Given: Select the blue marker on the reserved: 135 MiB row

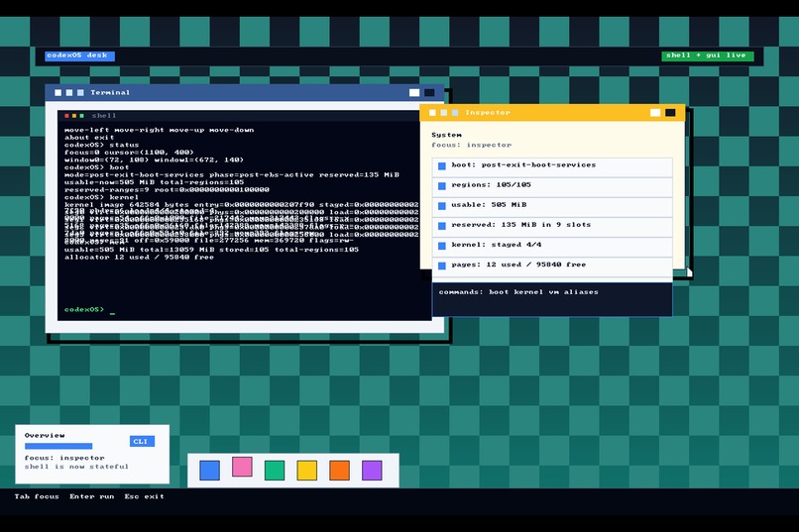Looking at the screenshot, I should point(442,226).
